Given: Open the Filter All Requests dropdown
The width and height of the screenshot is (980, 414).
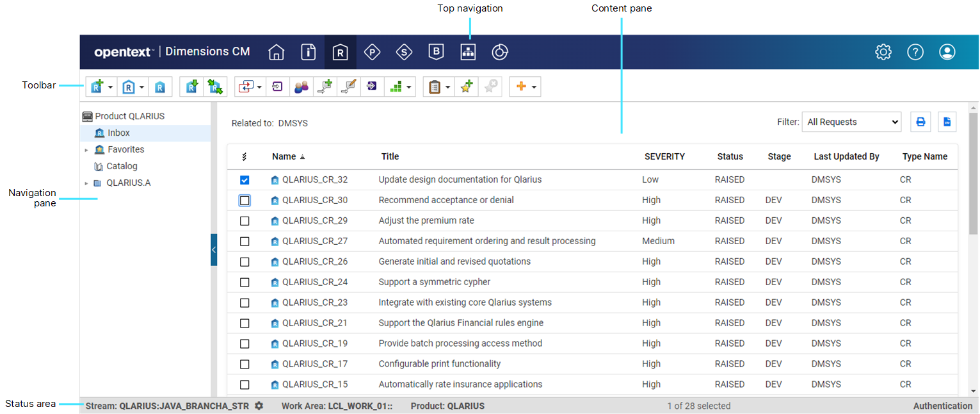Looking at the screenshot, I should (x=851, y=122).
